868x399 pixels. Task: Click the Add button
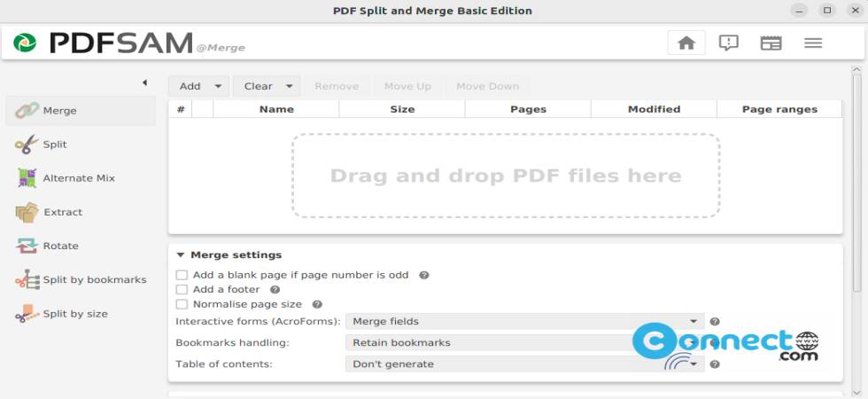[198, 87]
